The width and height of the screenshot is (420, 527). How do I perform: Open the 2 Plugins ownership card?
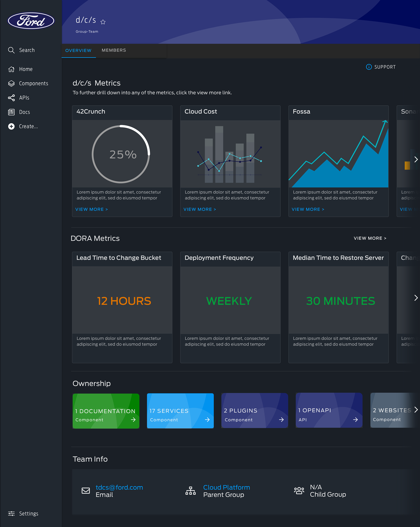tap(255, 411)
